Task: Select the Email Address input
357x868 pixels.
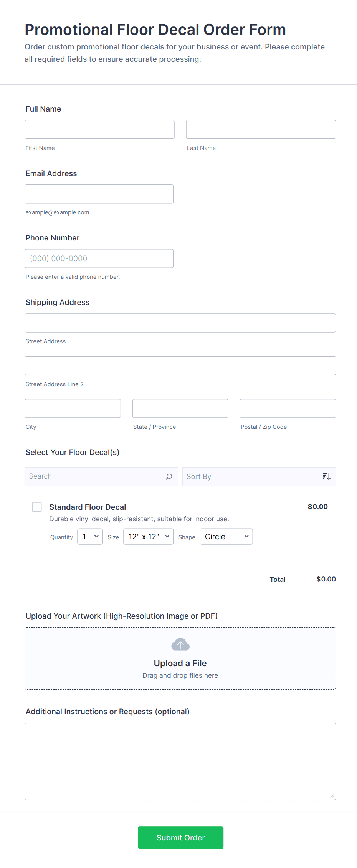Action: point(99,194)
